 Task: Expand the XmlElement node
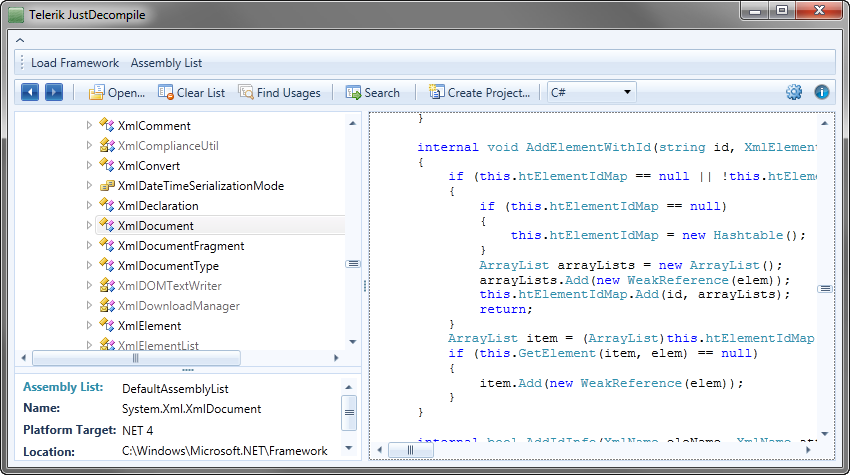click(x=89, y=326)
